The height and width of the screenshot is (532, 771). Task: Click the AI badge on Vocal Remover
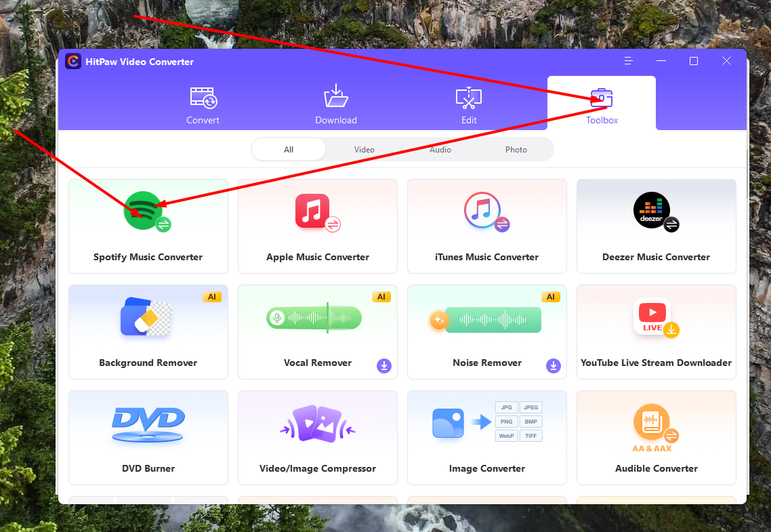(x=381, y=297)
